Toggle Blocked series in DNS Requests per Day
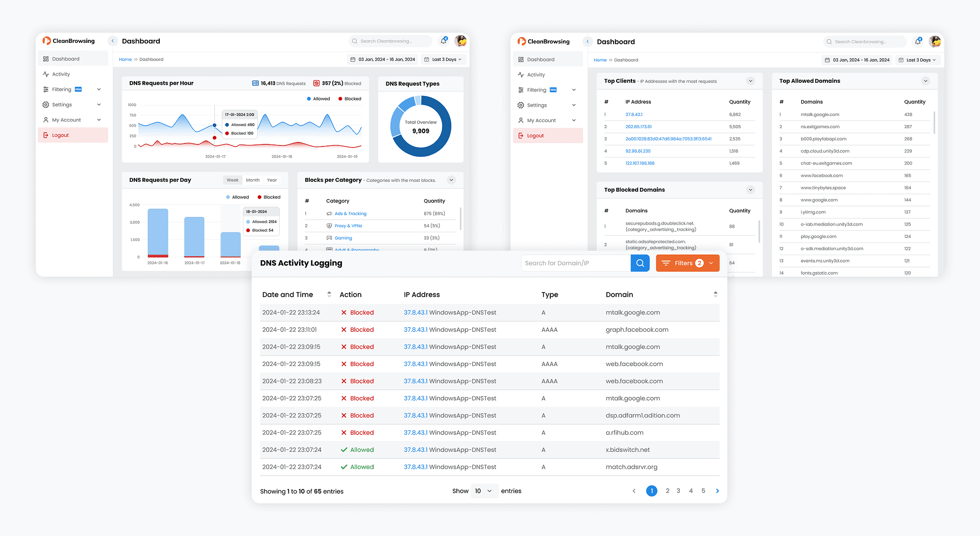980x536 pixels. point(268,197)
